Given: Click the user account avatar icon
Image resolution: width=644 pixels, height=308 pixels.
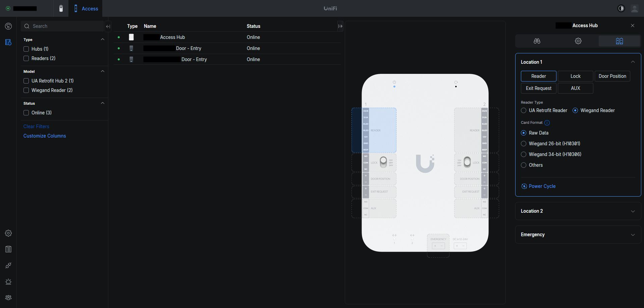Looking at the screenshot, I should [x=634, y=9].
